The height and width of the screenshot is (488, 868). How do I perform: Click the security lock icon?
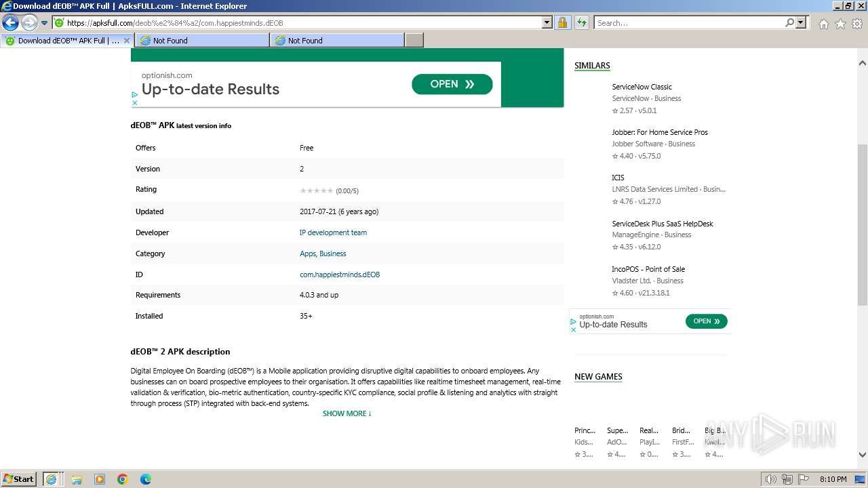point(562,23)
